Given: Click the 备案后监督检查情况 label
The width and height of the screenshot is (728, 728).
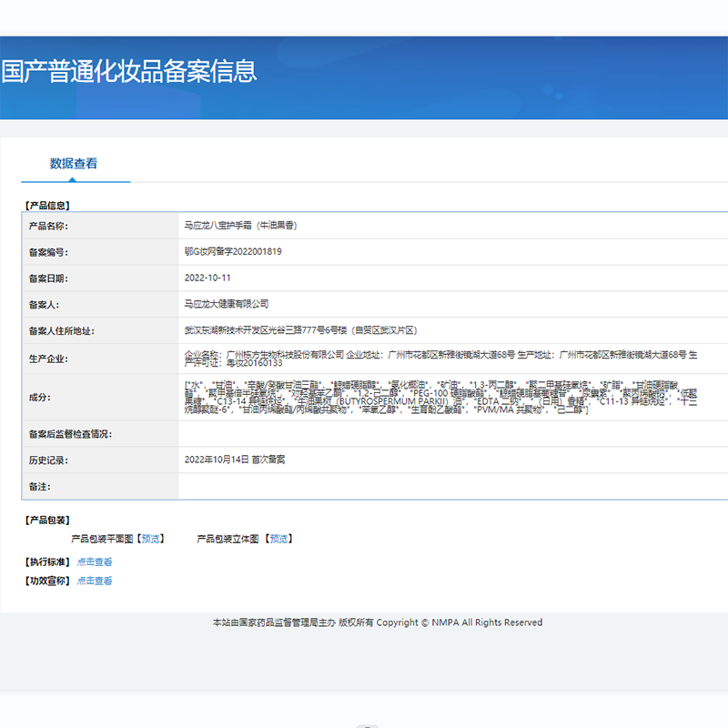Looking at the screenshot, I should point(70,432).
